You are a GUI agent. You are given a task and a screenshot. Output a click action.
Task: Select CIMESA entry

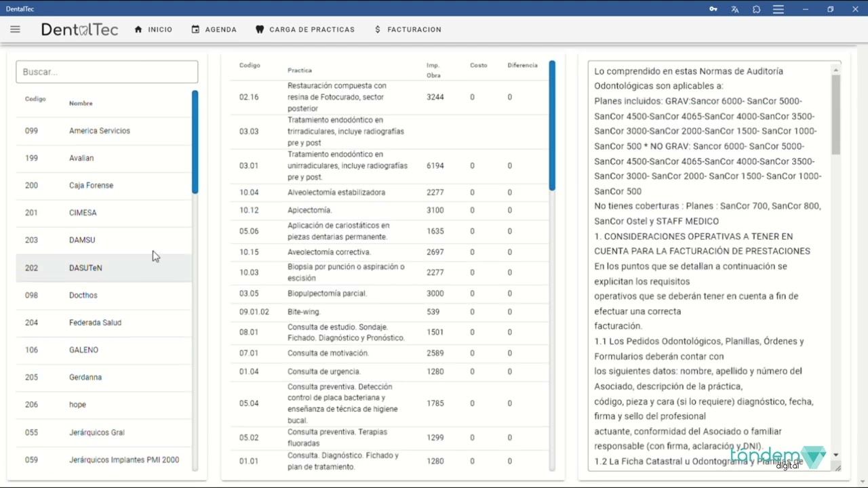[x=104, y=213]
